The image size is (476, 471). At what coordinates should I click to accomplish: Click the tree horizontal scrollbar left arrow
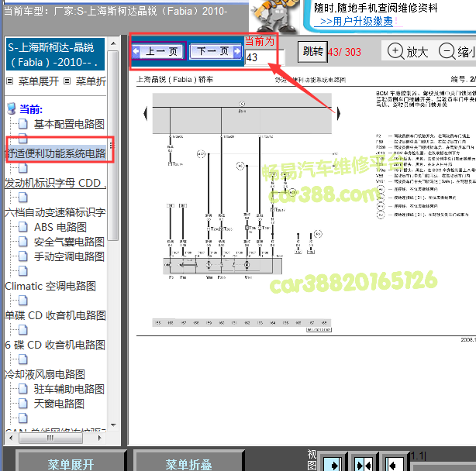(x=11, y=438)
